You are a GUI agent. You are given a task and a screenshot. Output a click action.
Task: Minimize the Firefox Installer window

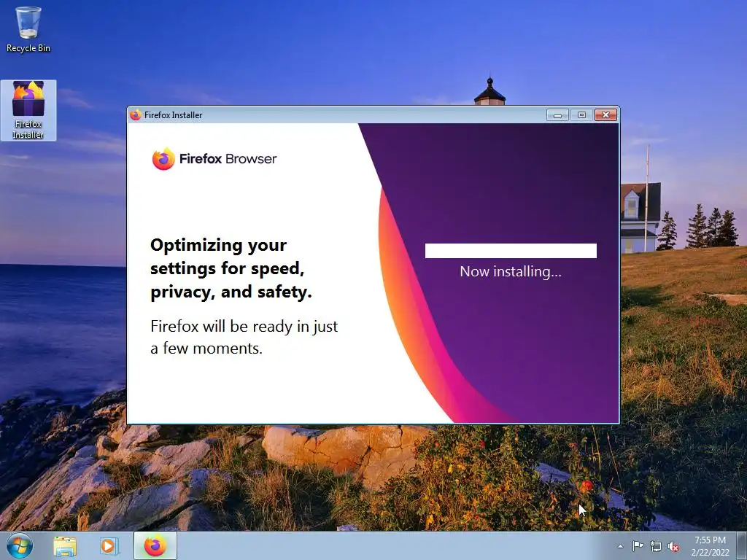tap(557, 114)
